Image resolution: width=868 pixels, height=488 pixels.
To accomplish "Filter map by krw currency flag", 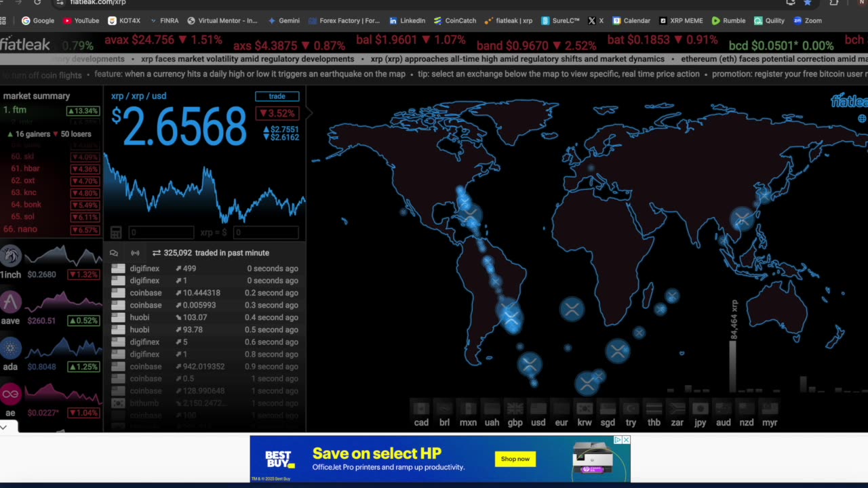I will pos(584,409).
